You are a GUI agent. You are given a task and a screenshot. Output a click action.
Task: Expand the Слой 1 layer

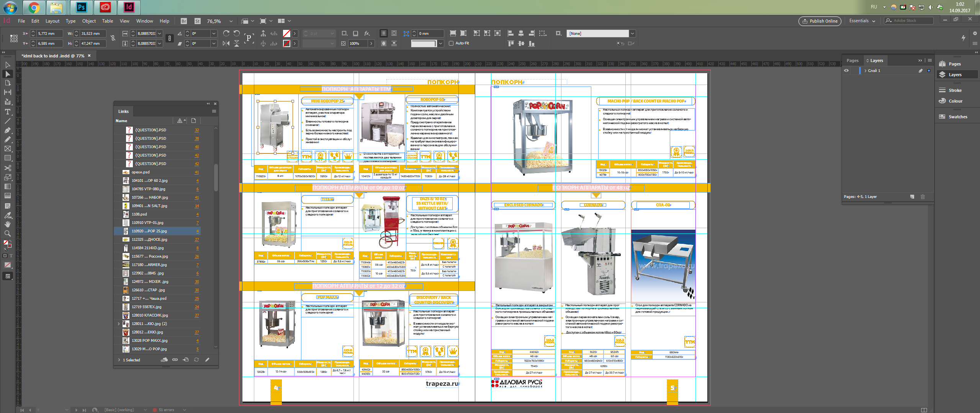(865, 70)
